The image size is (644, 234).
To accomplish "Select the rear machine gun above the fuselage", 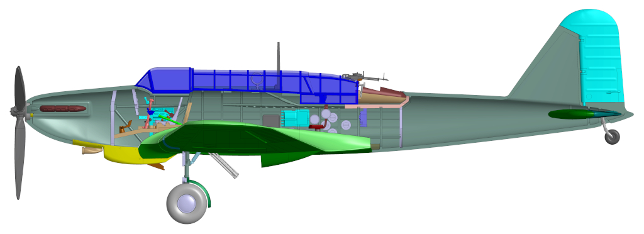I will [x=365, y=76].
